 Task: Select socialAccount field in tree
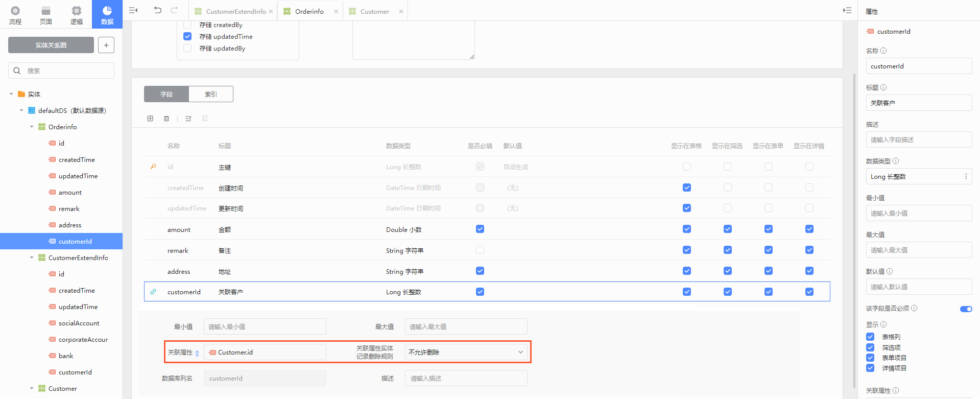[79, 323]
